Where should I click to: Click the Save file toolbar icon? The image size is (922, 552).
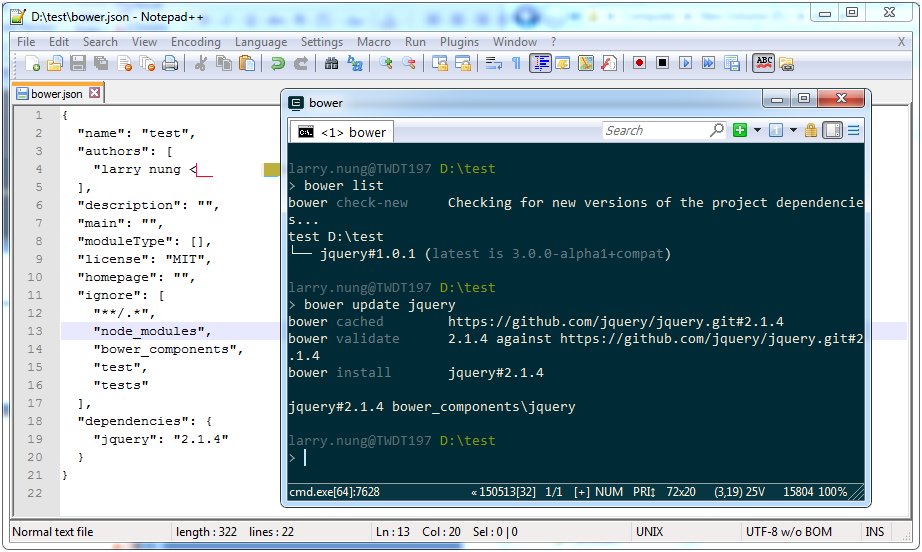pos(78,63)
